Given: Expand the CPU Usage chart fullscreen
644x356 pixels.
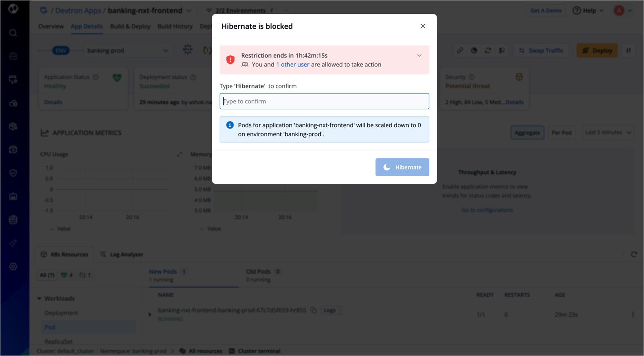Looking at the screenshot, I should [180, 154].
